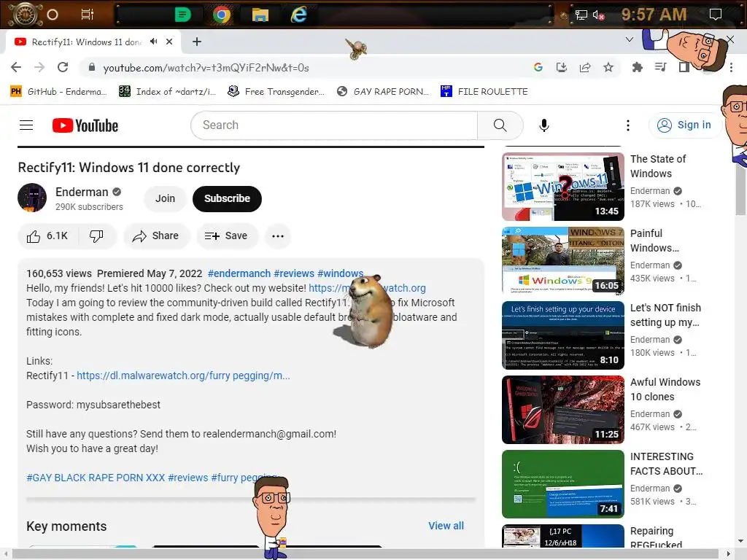Screen dimensions: 747x560
Task: Click the search magnifier button
Action: (500, 125)
